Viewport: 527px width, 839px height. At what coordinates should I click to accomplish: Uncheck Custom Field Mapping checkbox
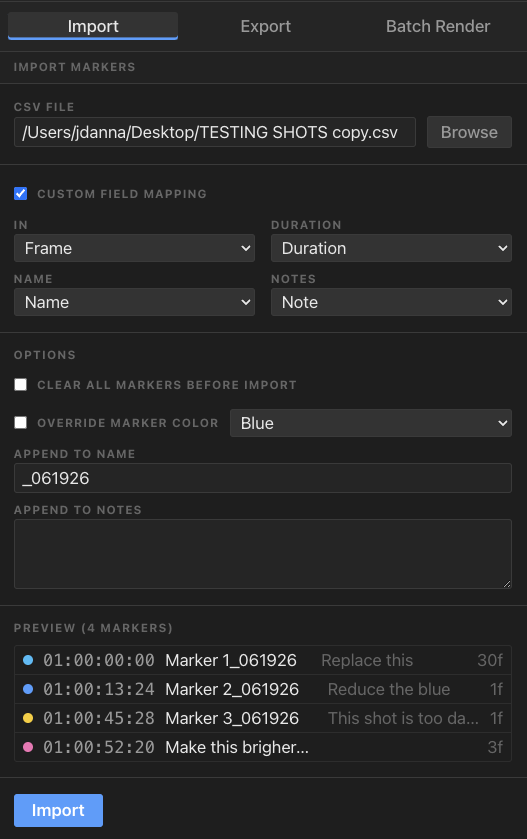[x=20, y=194]
